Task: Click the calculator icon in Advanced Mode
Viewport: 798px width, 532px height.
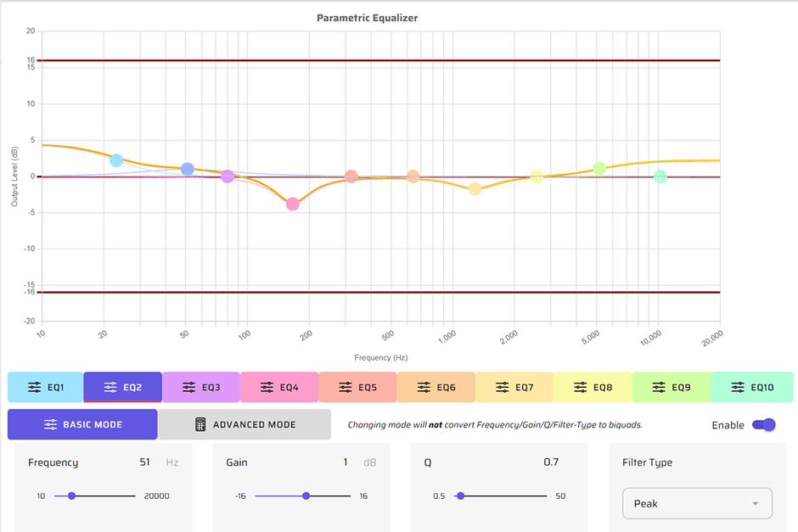Action: coord(200,424)
